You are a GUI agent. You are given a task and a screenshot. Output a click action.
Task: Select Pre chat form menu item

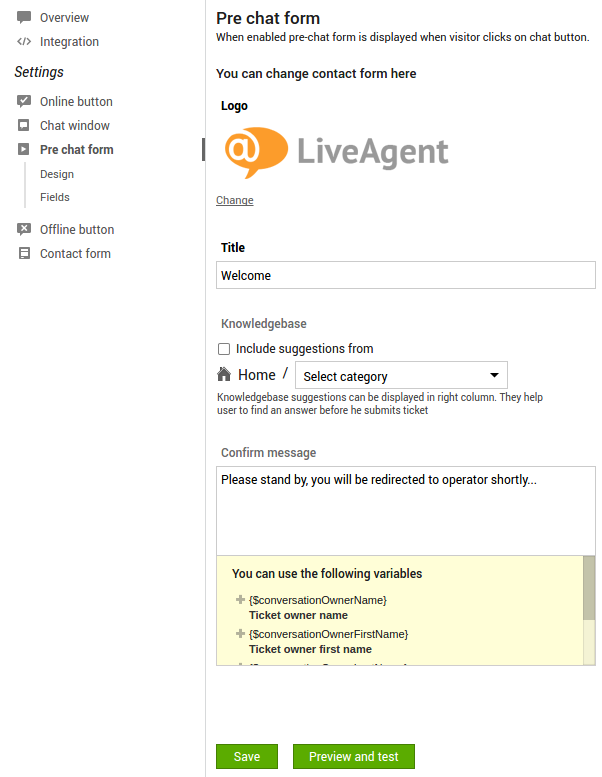(x=77, y=149)
